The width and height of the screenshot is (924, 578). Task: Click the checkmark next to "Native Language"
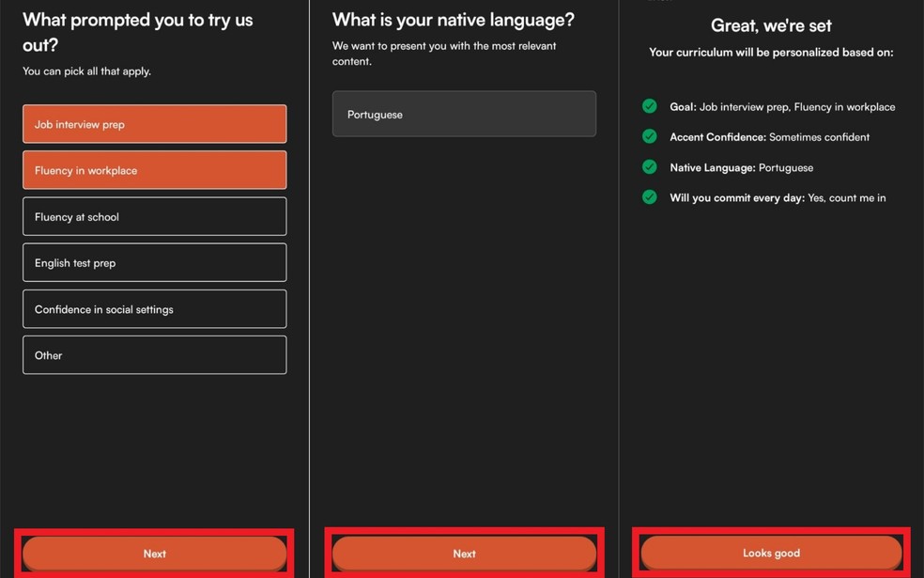point(649,166)
